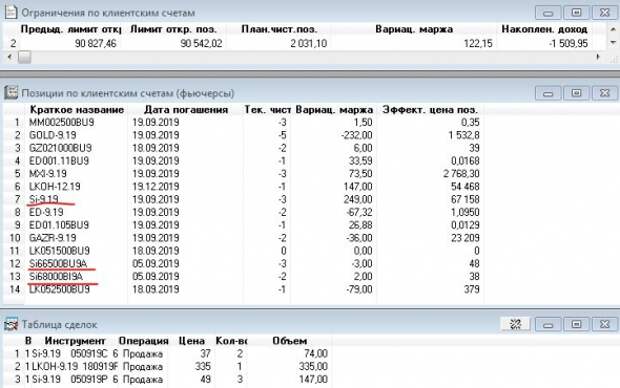This screenshot has height=388, width=620.
Task: Click the horizontal scrollbar thumb in limits window
Action: coord(25,57)
